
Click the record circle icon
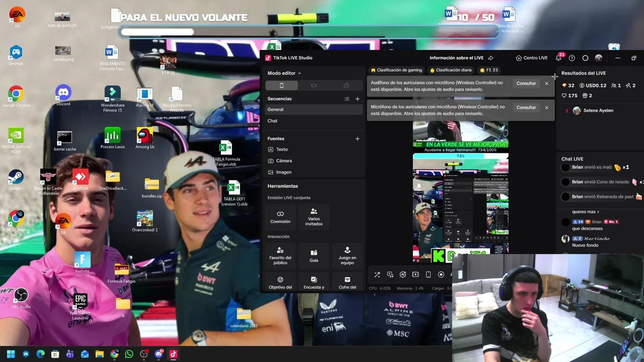tap(441, 275)
